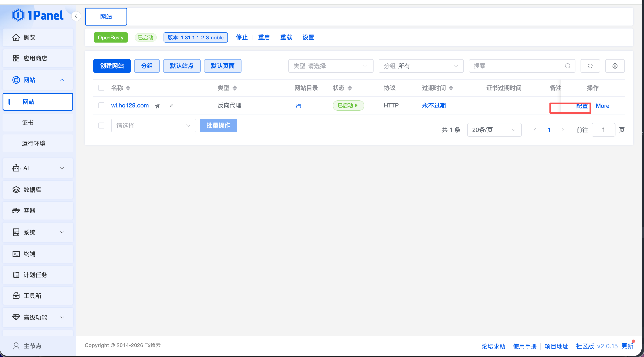Image resolution: width=644 pixels, height=357 pixels.
Task: Open the website directory folder icon
Action: click(298, 106)
